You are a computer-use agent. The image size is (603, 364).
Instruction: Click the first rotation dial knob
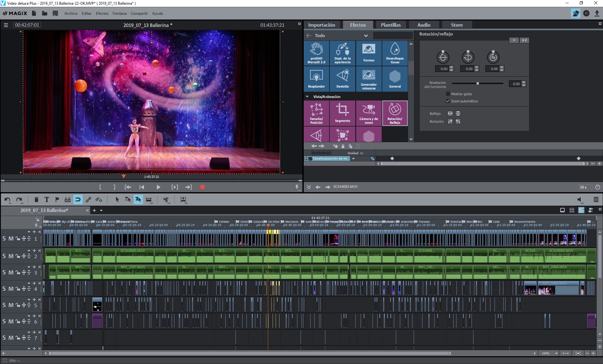pos(443,57)
